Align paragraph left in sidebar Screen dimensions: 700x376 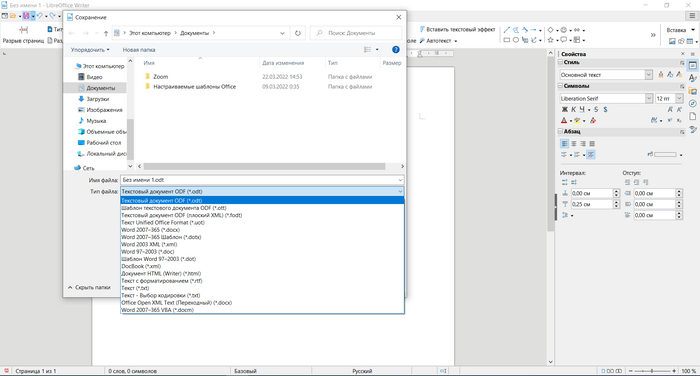click(x=564, y=144)
